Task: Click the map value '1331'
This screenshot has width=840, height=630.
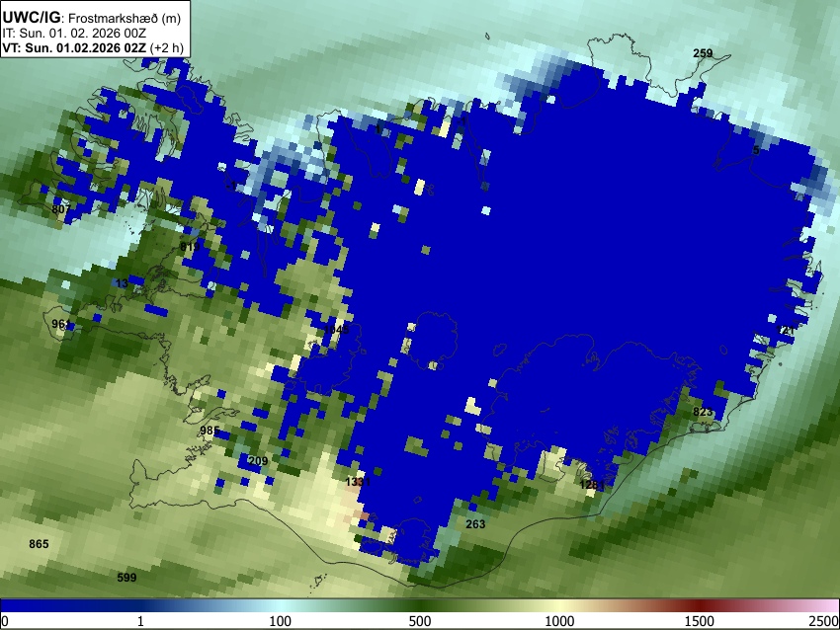Action: (x=358, y=482)
